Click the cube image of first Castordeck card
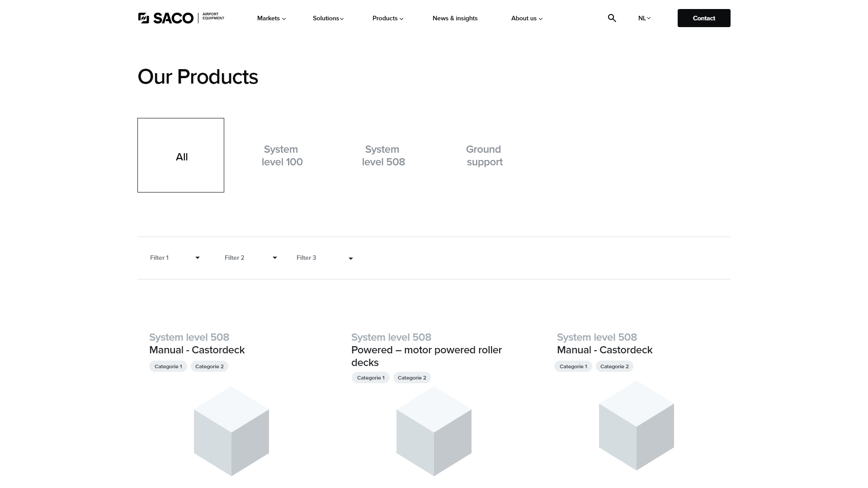This screenshot has width=868, height=488. (x=231, y=431)
